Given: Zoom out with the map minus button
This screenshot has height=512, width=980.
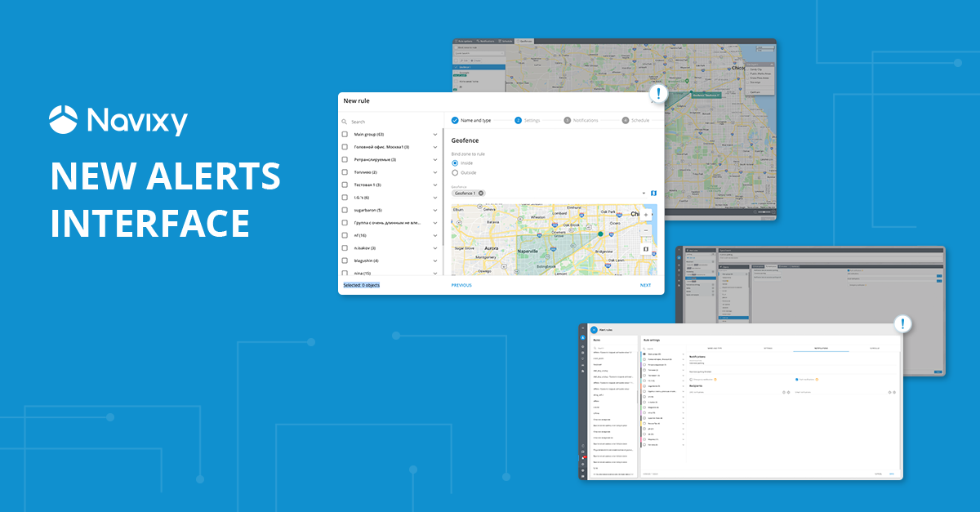Looking at the screenshot, I should coord(646,230).
